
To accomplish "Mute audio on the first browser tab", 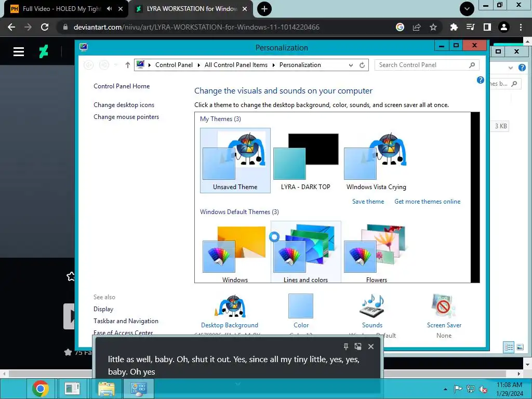I will click(109, 9).
